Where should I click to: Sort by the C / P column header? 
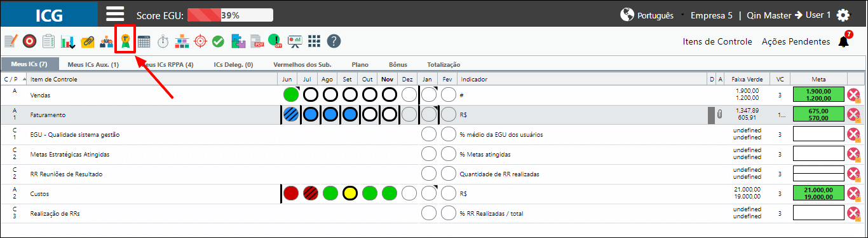point(14,79)
